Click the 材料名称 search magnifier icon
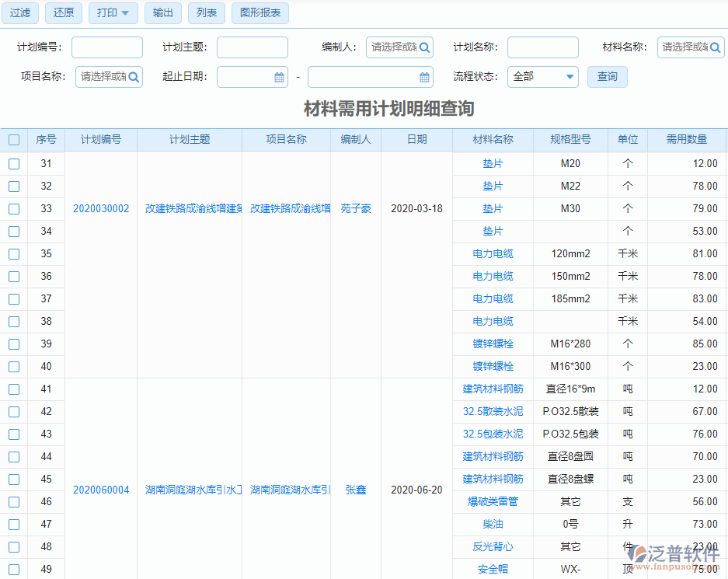 tap(716, 47)
